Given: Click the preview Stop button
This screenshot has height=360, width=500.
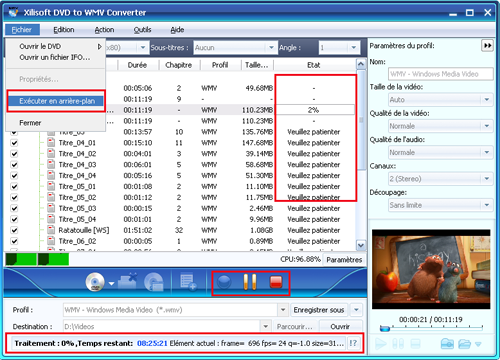Looking at the screenshot, I should 415,343.
